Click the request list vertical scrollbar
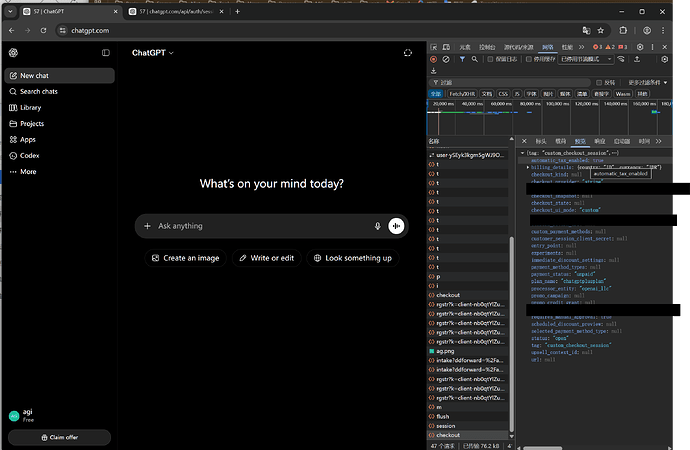The width and height of the screenshot is (690, 450). (511, 334)
